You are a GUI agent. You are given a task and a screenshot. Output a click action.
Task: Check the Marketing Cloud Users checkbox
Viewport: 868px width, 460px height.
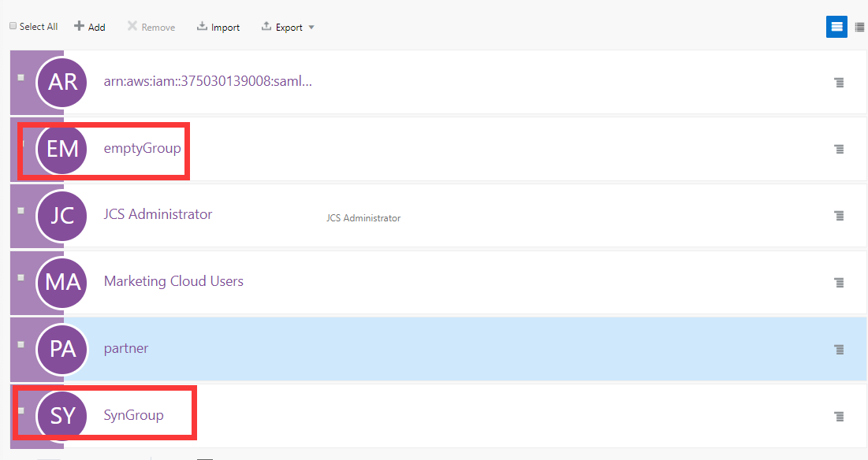click(21, 277)
